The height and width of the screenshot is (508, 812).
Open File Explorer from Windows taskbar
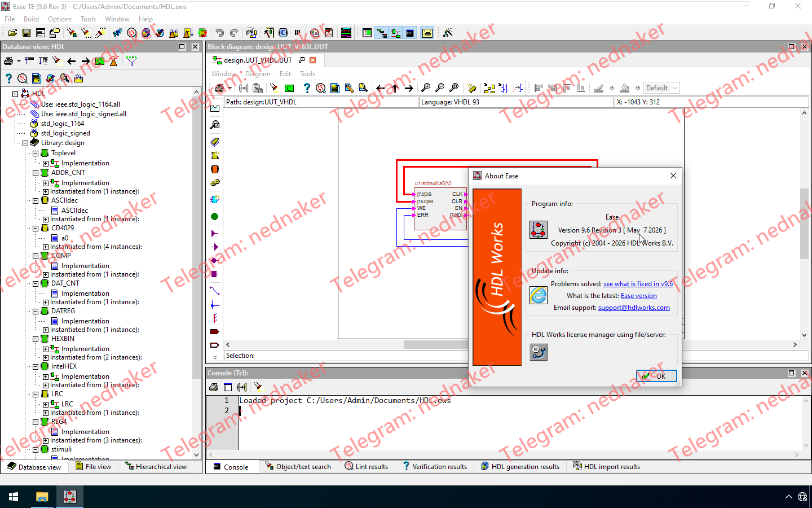pyautogui.click(x=42, y=497)
